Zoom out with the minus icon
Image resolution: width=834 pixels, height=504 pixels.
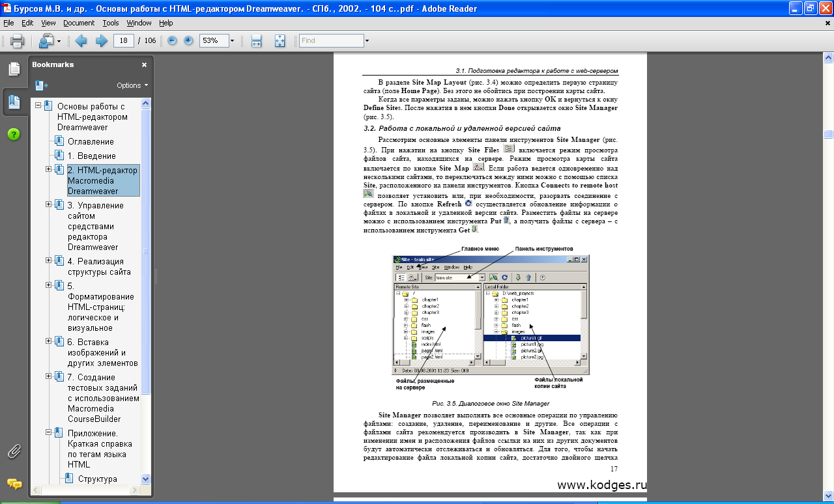(x=172, y=40)
